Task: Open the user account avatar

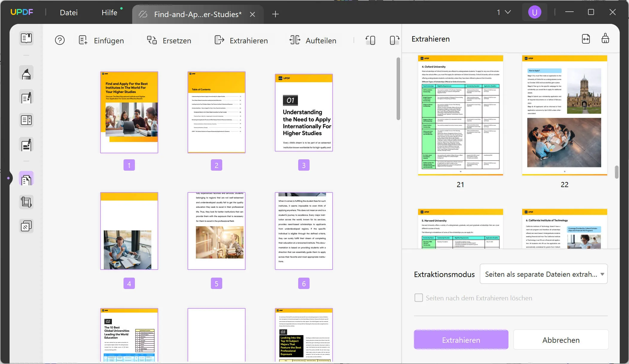Action: 535,12
